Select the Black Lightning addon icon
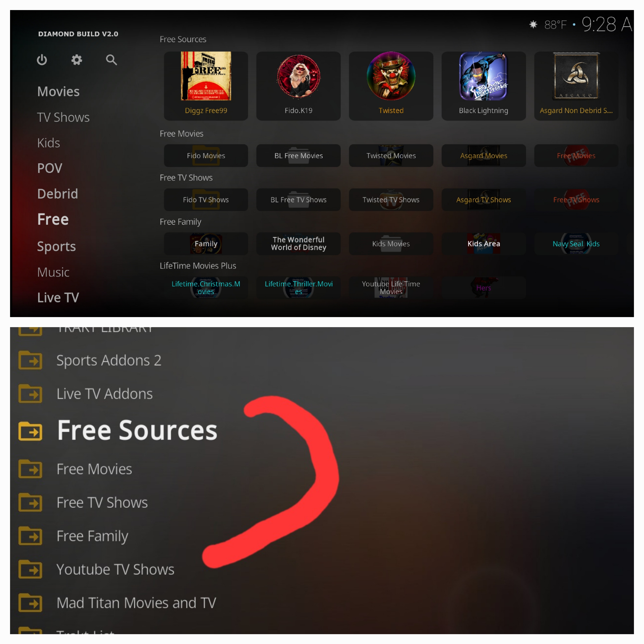Viewport: 644px width, 644px height. (x=483, y=76)
